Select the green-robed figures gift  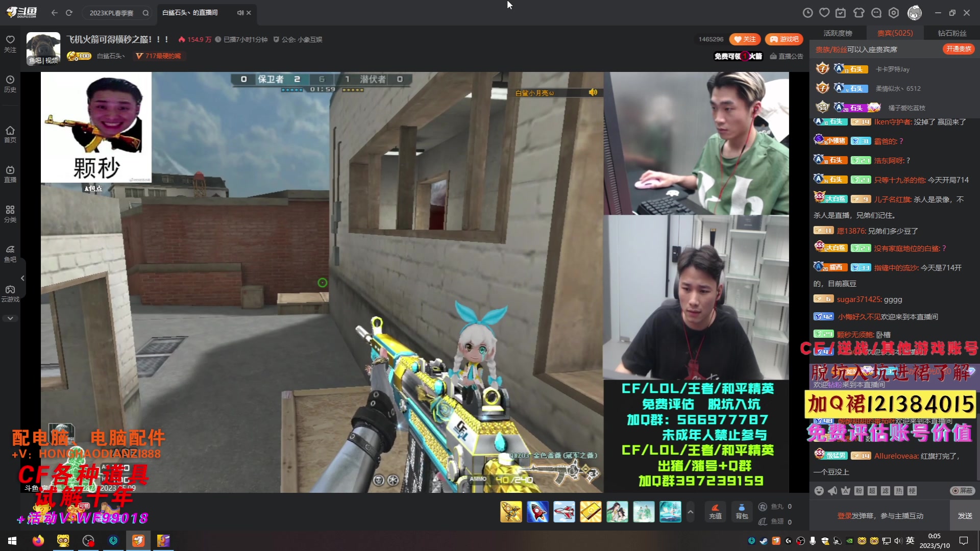(x=644, y=512)
